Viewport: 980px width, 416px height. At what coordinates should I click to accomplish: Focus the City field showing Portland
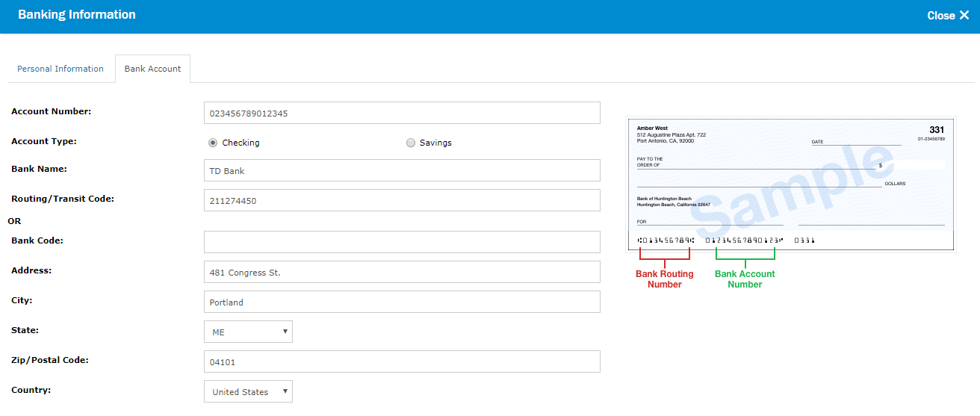pyautogui.click(x=402, y=302)
